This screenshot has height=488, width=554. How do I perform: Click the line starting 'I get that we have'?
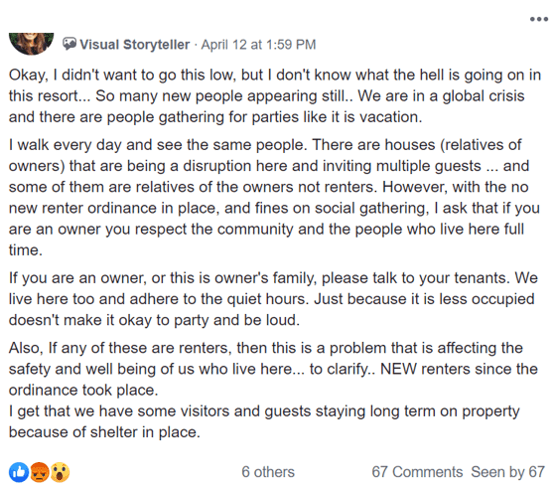[264, 422]
